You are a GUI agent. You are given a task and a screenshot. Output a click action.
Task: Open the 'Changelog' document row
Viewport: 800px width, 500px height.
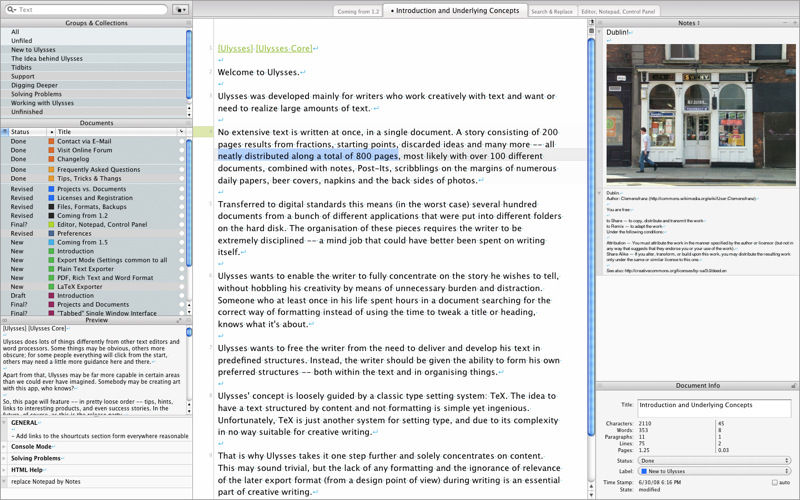pyautogui.click(x=93, y=159)
